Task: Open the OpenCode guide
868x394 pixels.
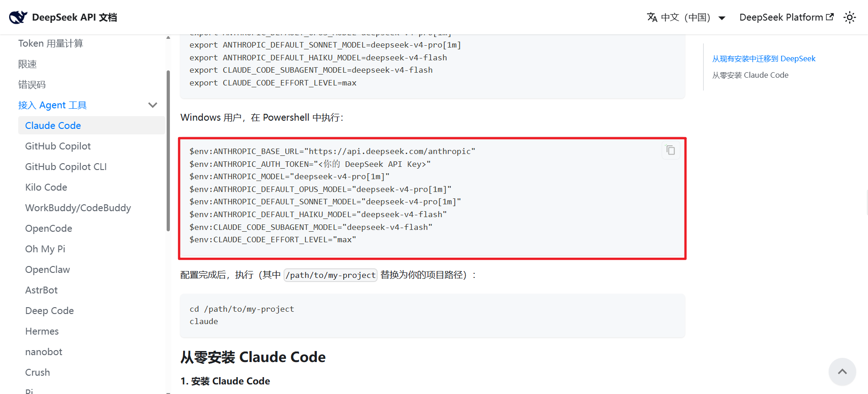Action: pos(48,228)
